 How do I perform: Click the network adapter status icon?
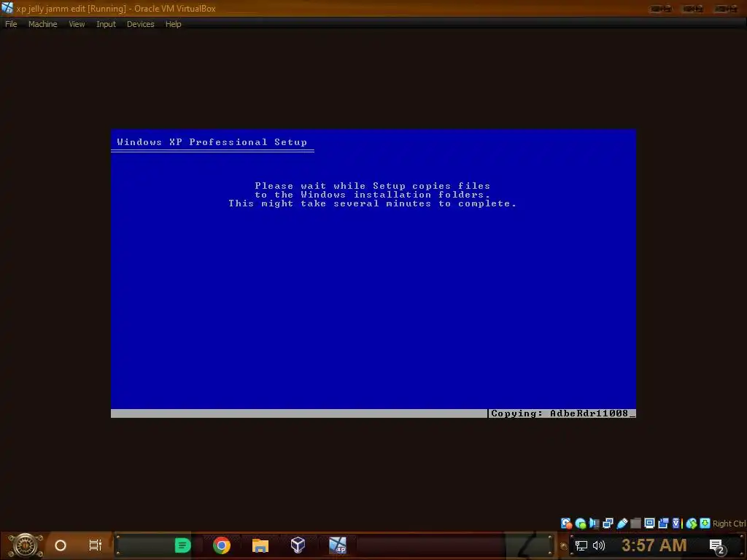coord(608,524)
